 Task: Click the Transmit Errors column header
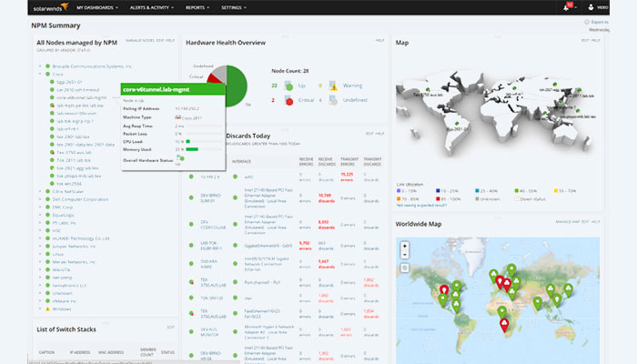[349, 162]
